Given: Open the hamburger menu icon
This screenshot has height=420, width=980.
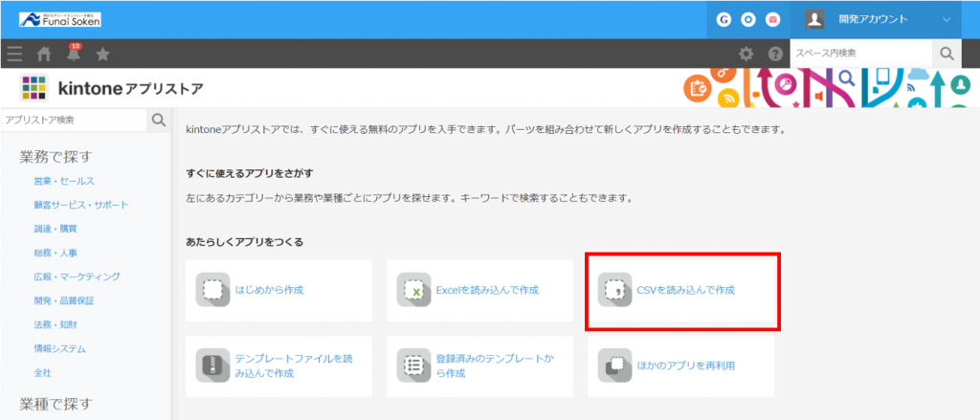Looking at the screenshot, I should click(x=14, y=55).
